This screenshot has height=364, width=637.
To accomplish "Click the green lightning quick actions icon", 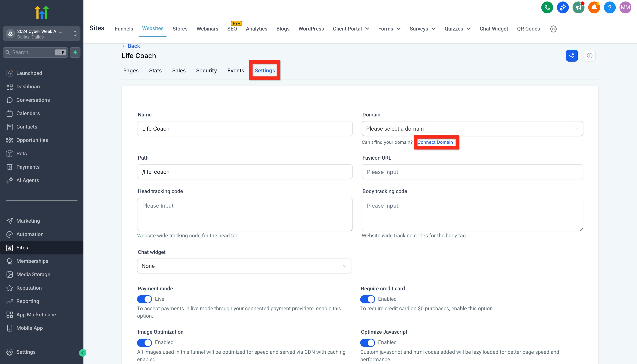I will point(75,52).
